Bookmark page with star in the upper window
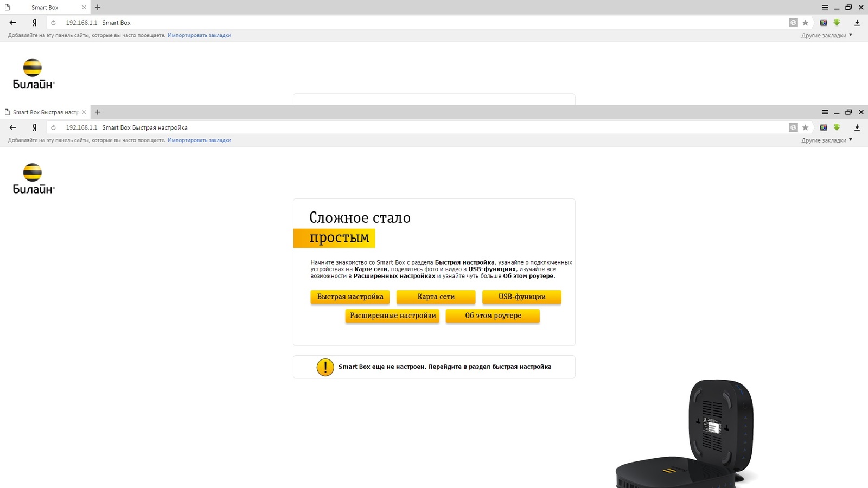This screenshot has width=868, height=488. (x=806, y=23)
